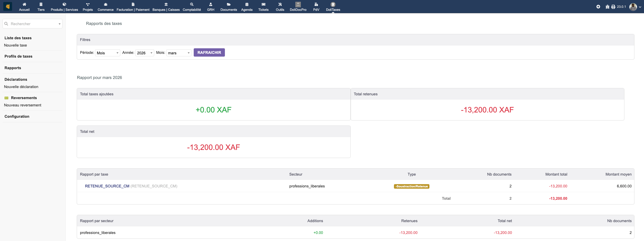644x241 pixels.
Task: Open Configuration in sidebar menu
Action: (17, 116)
